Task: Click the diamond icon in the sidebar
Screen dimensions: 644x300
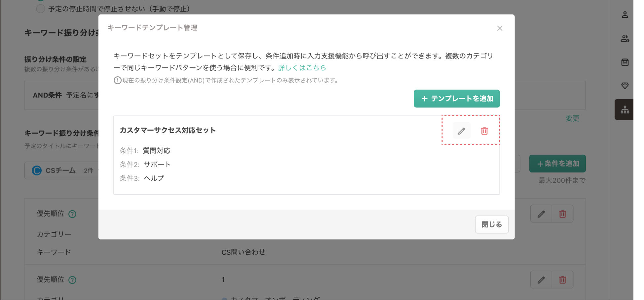Action: [625, 86]
